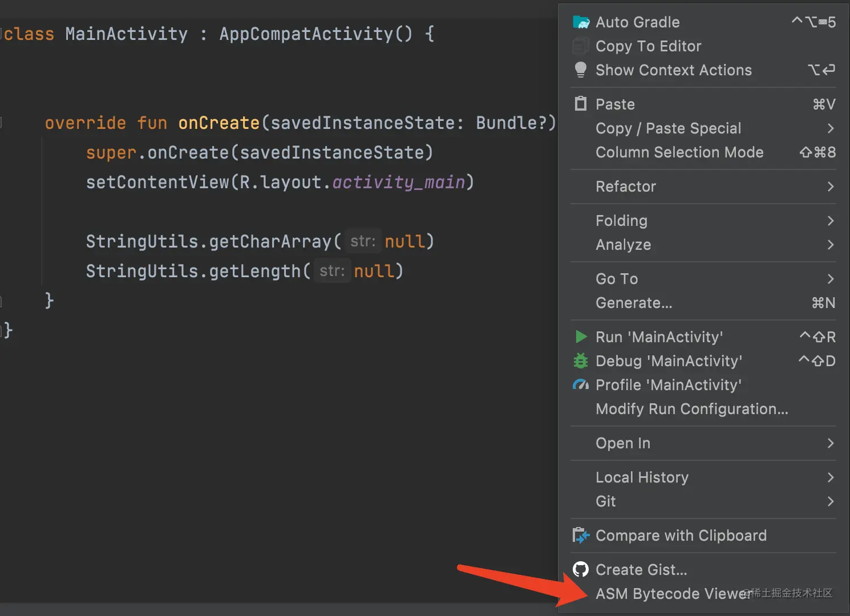Choose Copy To Editor menu item

(648, 46)
